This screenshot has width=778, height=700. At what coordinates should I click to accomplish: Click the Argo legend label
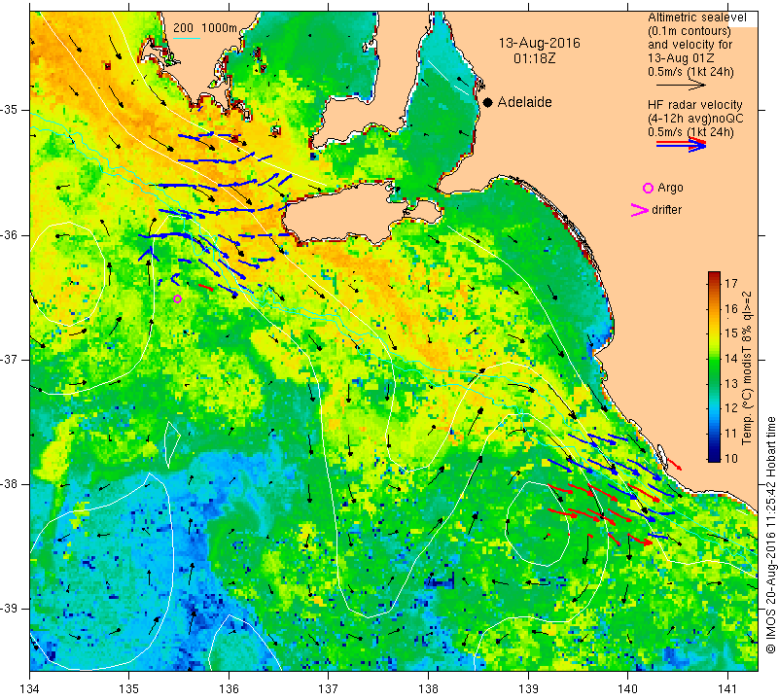[670, 188]
